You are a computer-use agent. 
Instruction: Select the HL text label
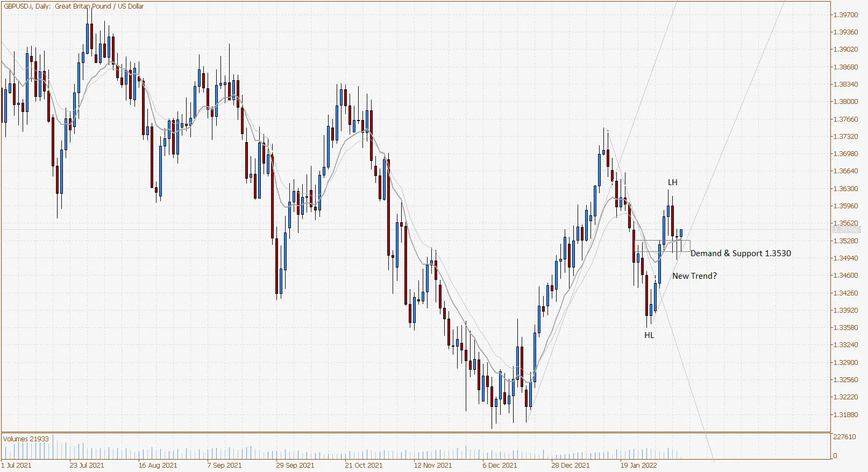coord(649,335)
